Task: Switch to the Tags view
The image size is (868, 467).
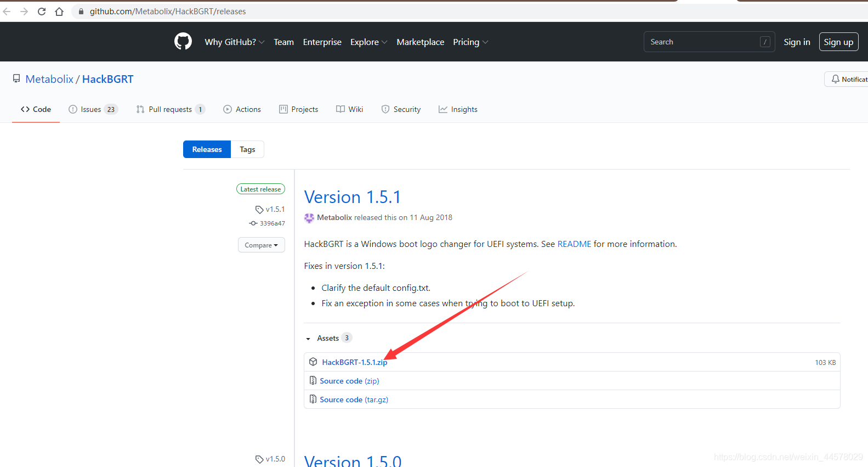Action: 247,149
